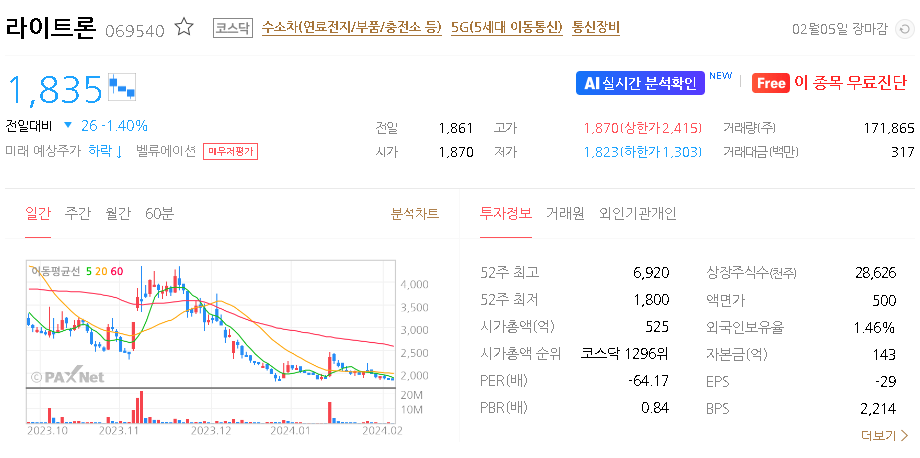Click the 2023.11 date label on chart axis
920x458 pixels.
tap(118, 431)
